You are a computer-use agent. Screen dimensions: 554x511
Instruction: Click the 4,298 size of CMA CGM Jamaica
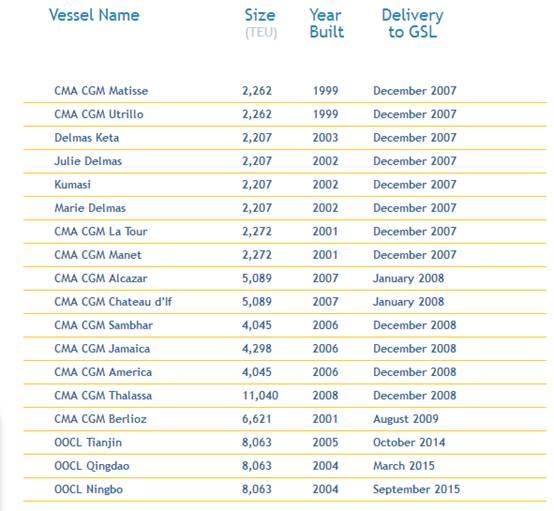257,349
